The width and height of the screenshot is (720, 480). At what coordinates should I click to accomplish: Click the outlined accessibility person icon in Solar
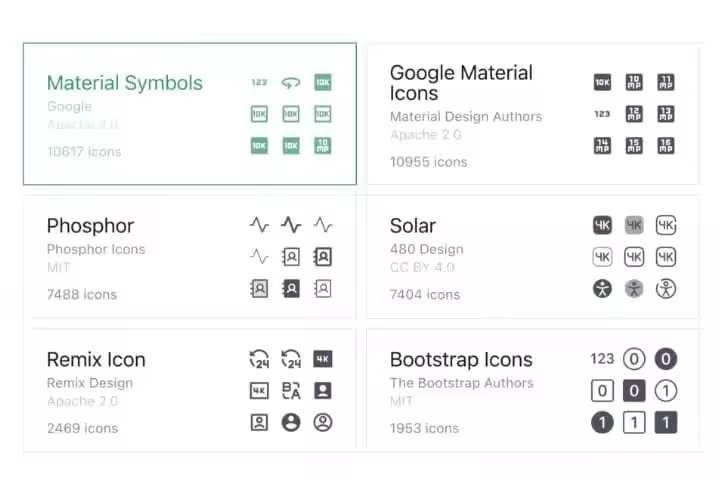[666, 289]
